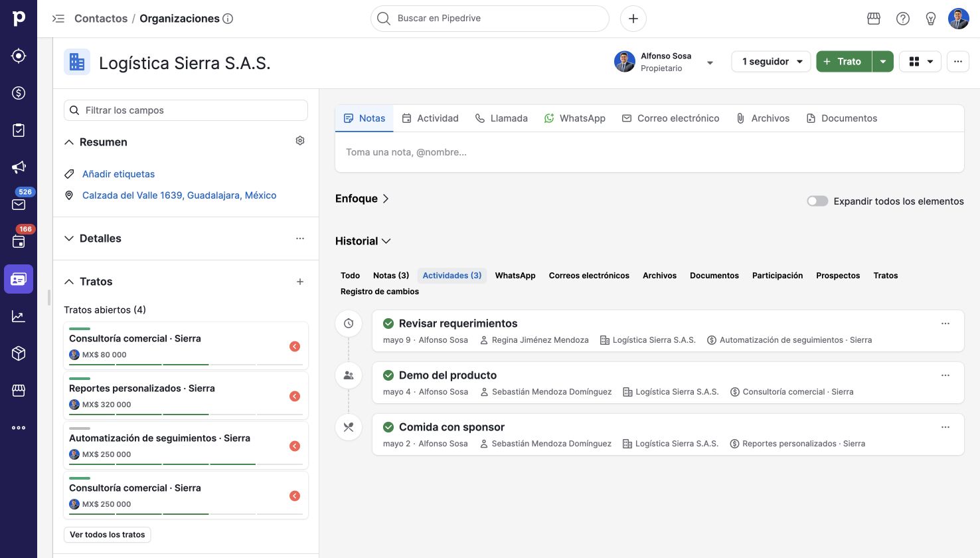The width and height of the screenshot is (980, 558).
Task: Open options for Comida con sponsor activity
Action: click(x=945, y=427)
